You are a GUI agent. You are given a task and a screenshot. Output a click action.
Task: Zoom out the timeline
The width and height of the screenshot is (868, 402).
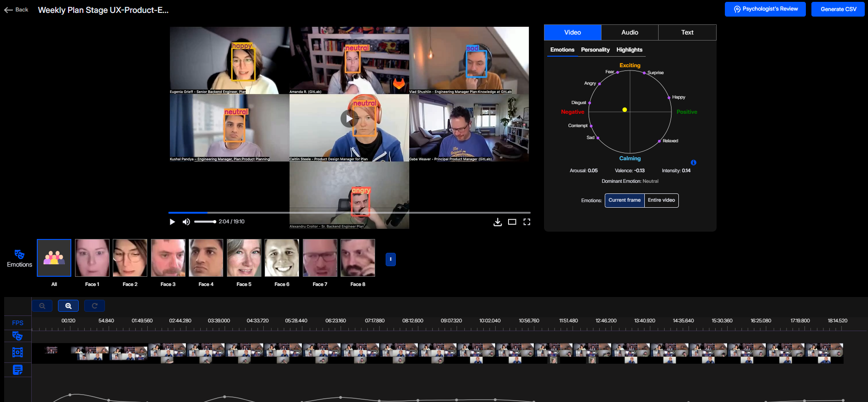[x=42, y=306]
